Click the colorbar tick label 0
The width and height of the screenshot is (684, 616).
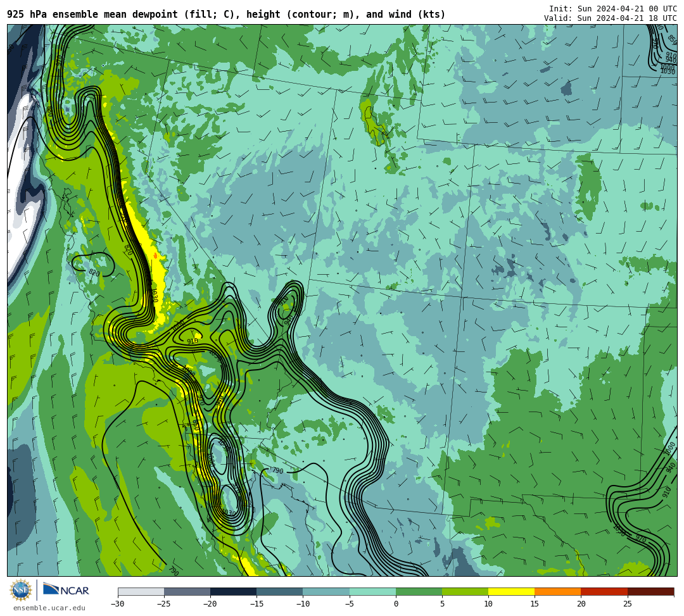tap(396, 604)
